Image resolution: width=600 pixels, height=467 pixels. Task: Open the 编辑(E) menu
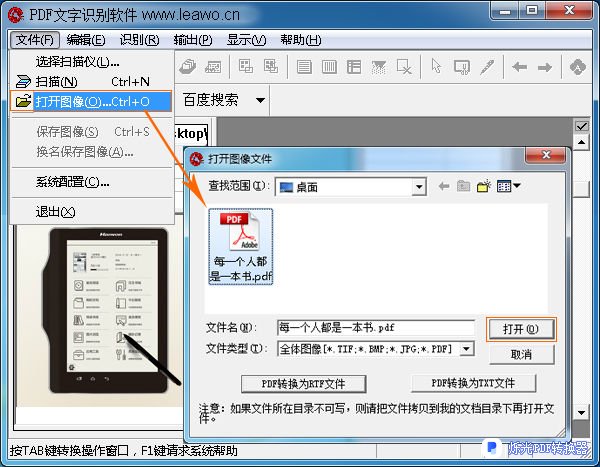point(86,40)
